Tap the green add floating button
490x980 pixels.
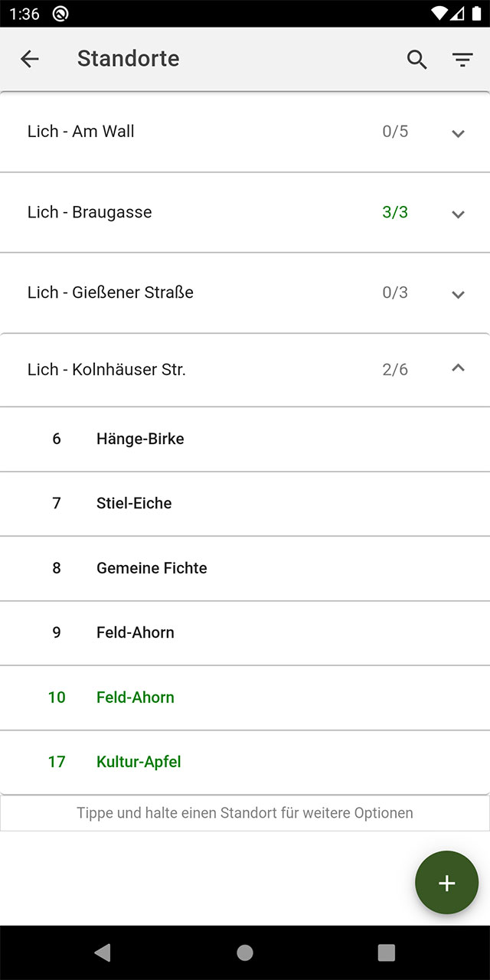pyautogui.click(x=447, y=883)
